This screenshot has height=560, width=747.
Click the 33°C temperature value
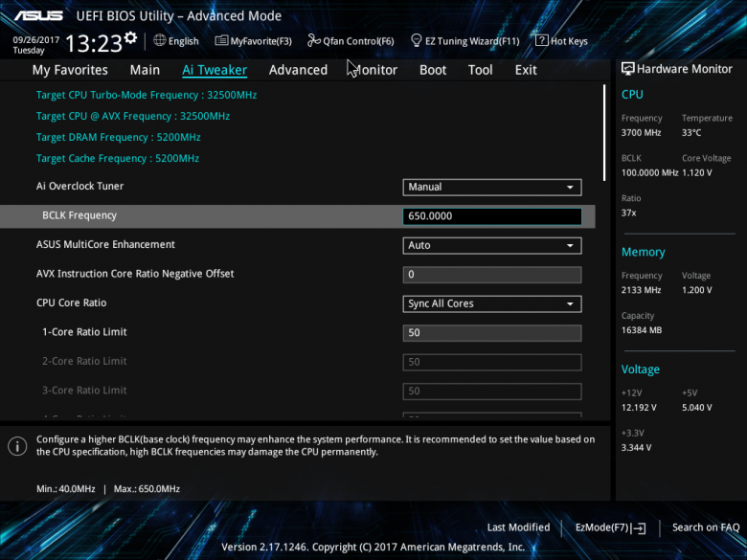point(691,133)
